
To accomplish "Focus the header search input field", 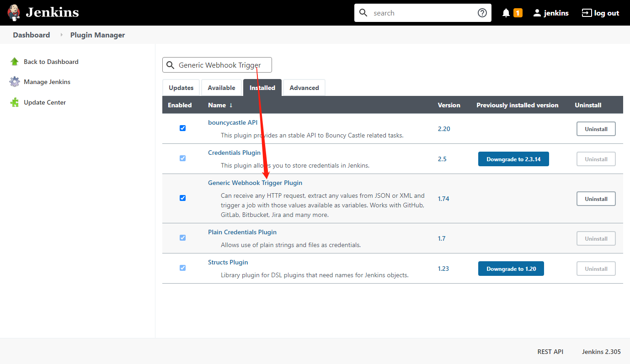I will [x=423, y=13].
